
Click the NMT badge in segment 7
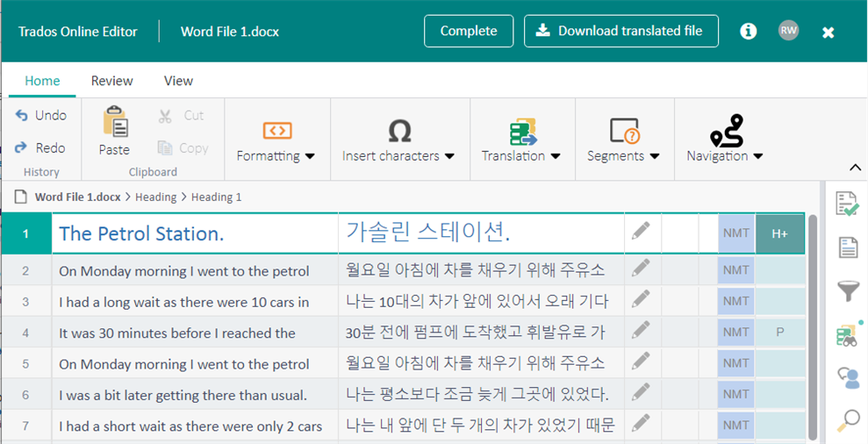click(735, 426)
